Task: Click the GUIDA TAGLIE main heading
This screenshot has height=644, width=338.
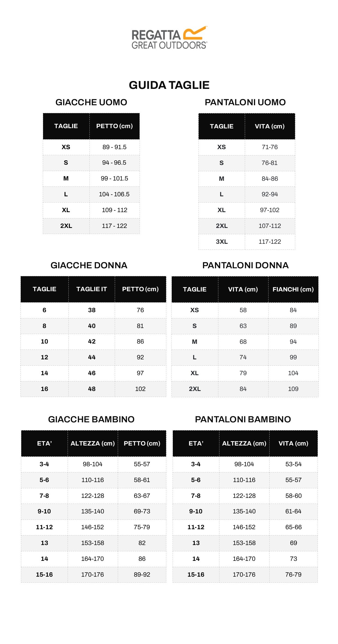Action: pos(169,85)
